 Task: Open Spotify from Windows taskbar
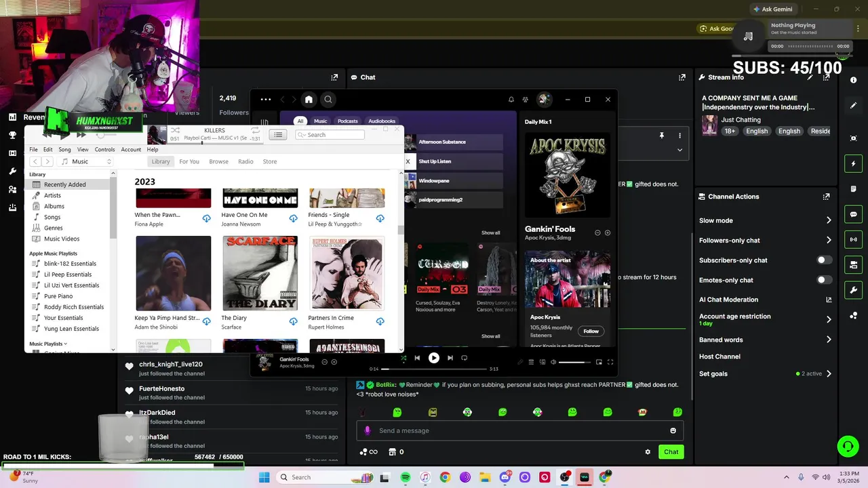pyautogui.click(x=405, y=477)
